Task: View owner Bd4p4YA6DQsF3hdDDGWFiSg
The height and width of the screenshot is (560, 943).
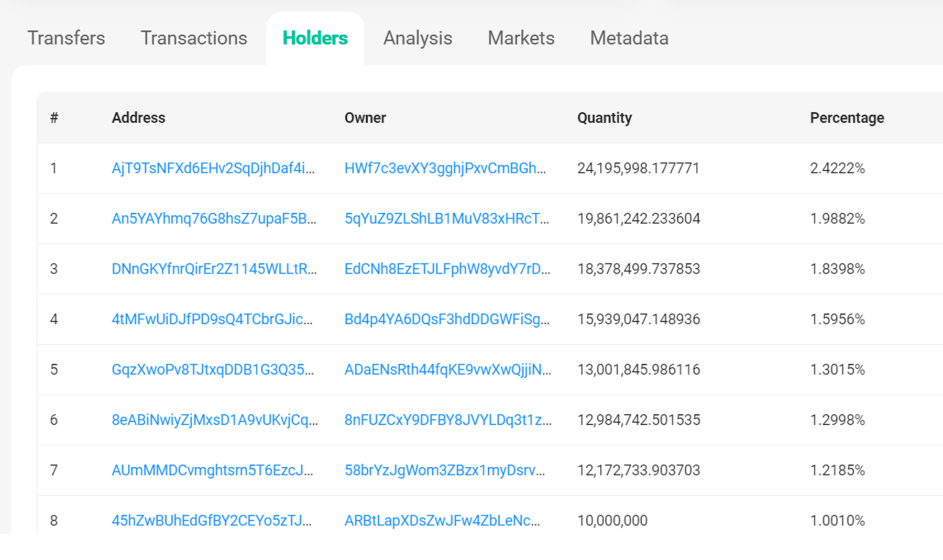Action: (447, 319)
